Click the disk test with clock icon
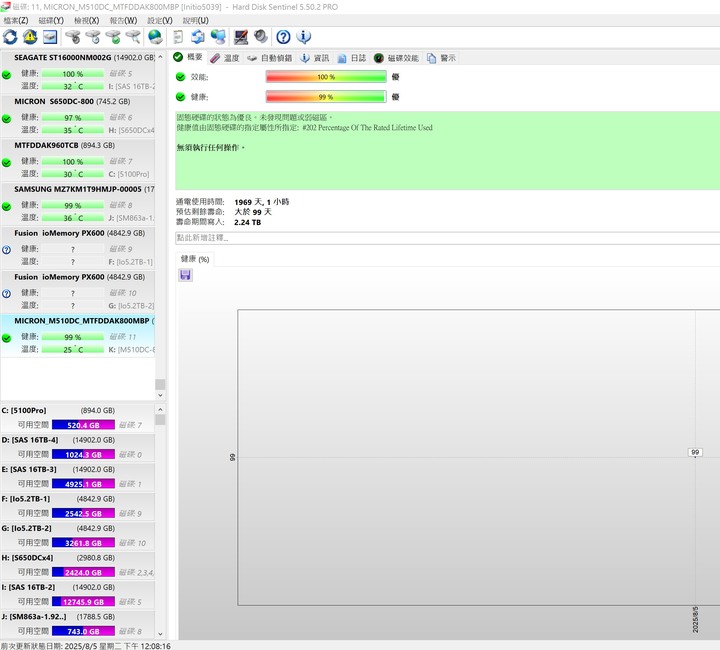This screenshot has width=720, height=650. point(93,37)
